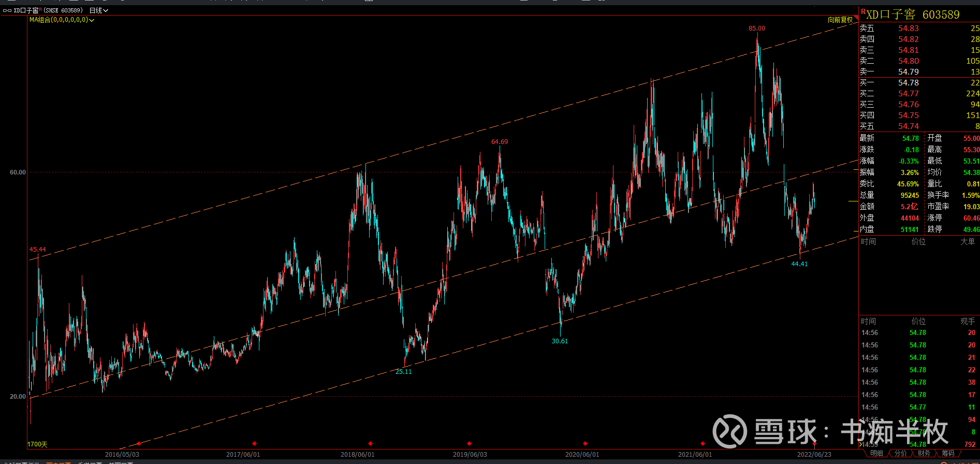
Task: Open the 日线 period dropdown
Action: (x=98, y=10)
